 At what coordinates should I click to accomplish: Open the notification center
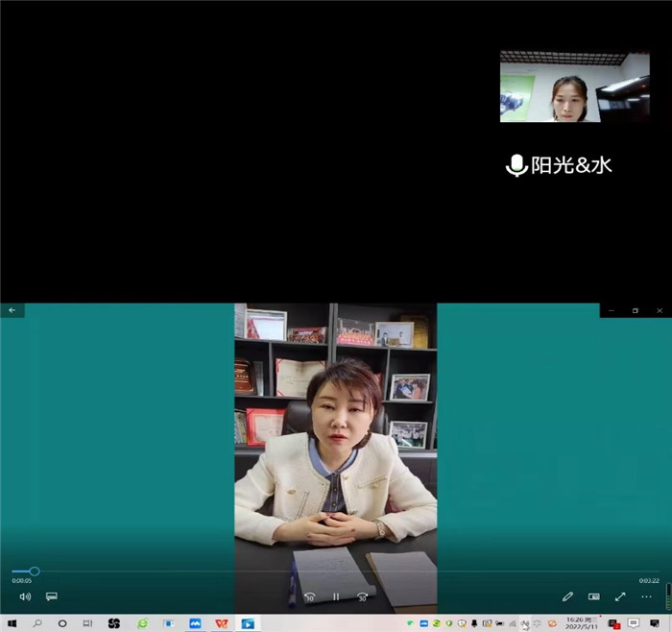point(634,623)
